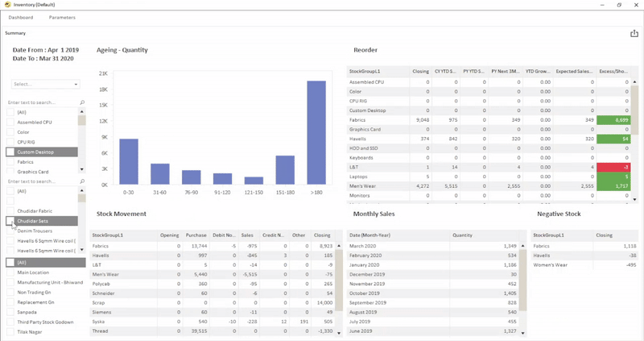
Task: Click the Sales column header in Stock Movement
Action: pos(247,235)
